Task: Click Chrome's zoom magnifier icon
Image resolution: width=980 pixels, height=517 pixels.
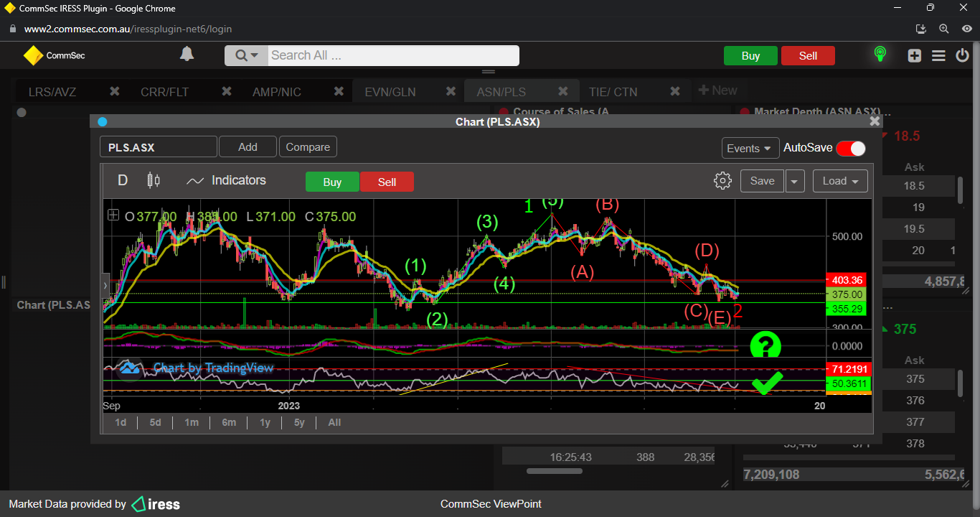Action: [x=944, y=29]
